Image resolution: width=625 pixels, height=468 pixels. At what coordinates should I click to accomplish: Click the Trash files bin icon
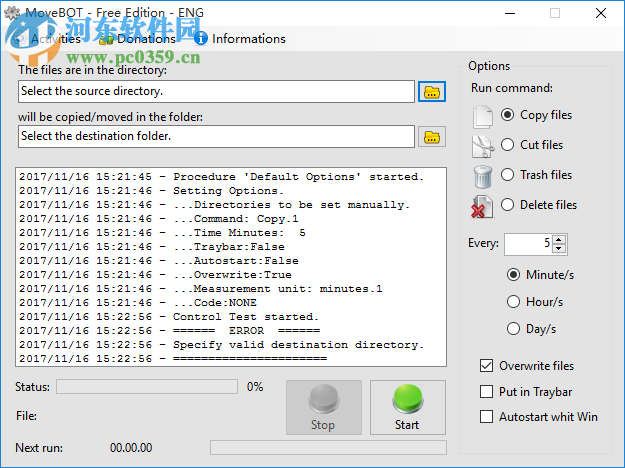coord(483,176)
